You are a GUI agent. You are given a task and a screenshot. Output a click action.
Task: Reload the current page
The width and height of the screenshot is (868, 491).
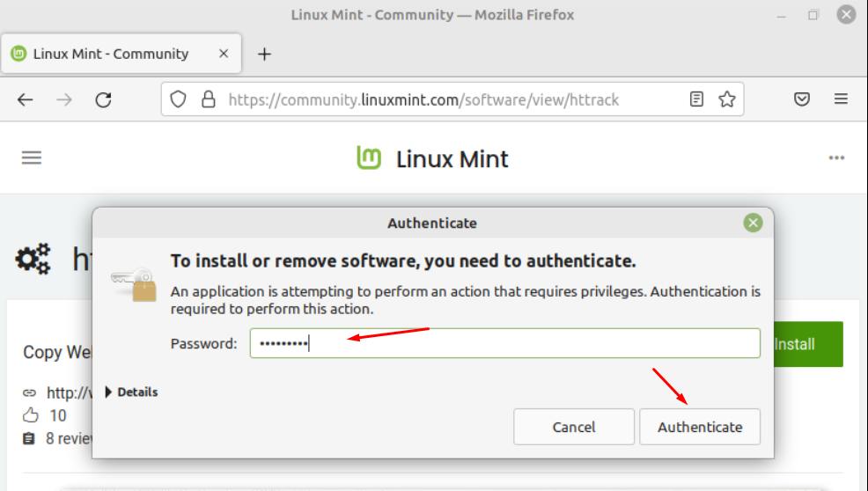coord(104,99)
